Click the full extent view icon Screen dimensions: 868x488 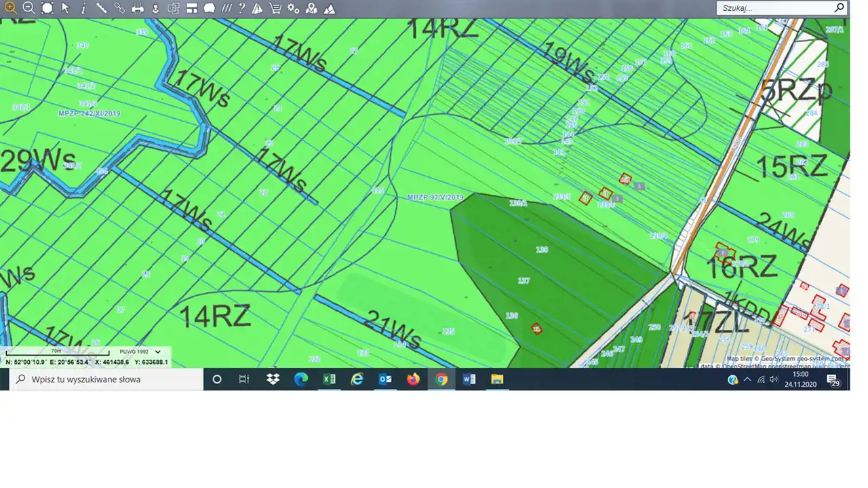[x=47, y=8]
